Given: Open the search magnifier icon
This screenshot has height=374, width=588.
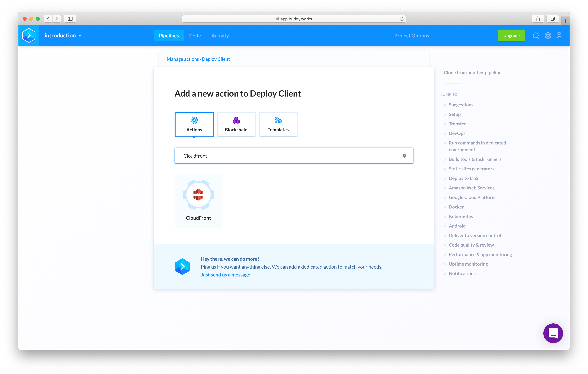Looking at the screenshot, I should [x=536, y=36].
